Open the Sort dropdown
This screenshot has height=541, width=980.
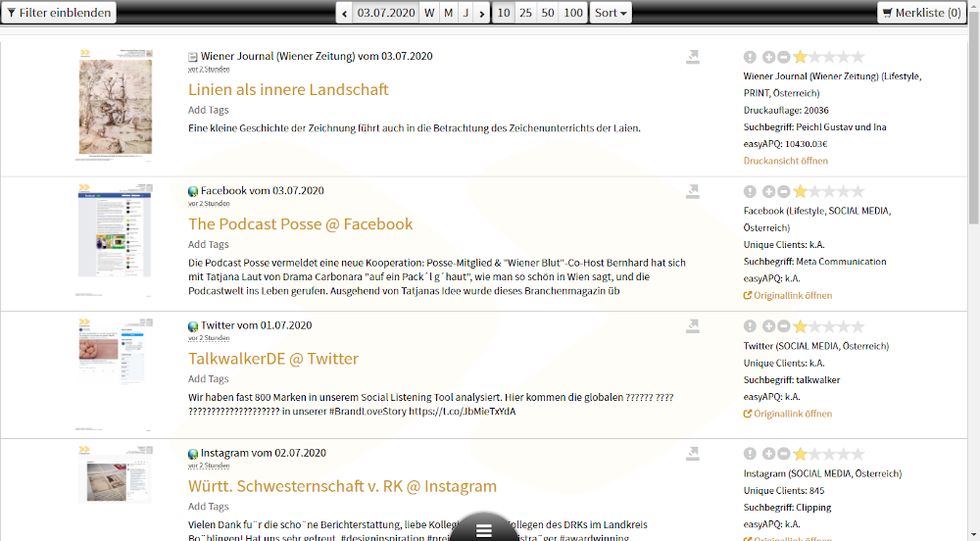coord(611,13)
